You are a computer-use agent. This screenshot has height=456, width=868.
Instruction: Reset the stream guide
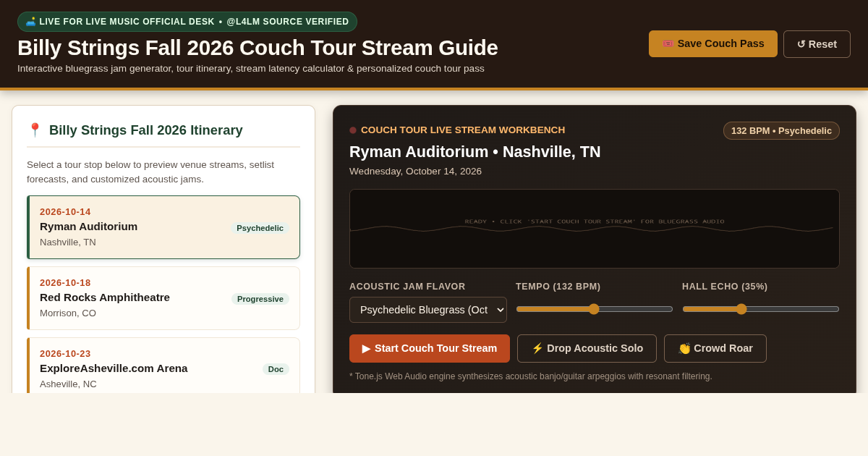click(817, 44)
